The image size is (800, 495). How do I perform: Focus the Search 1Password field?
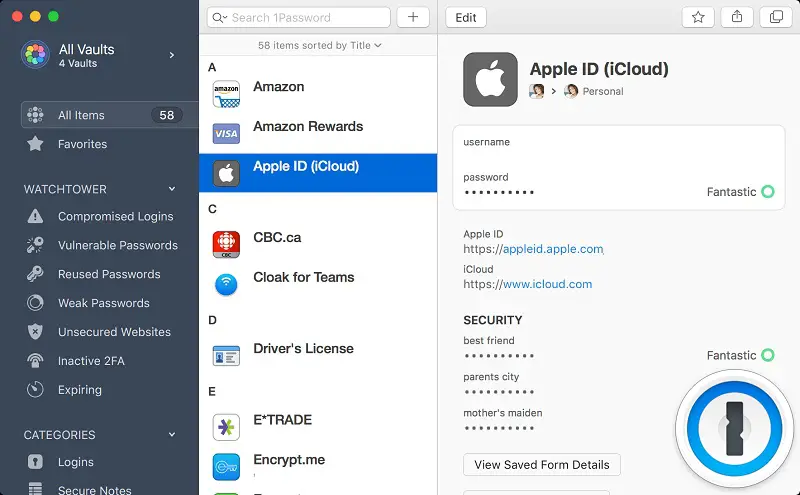(298, 17)
